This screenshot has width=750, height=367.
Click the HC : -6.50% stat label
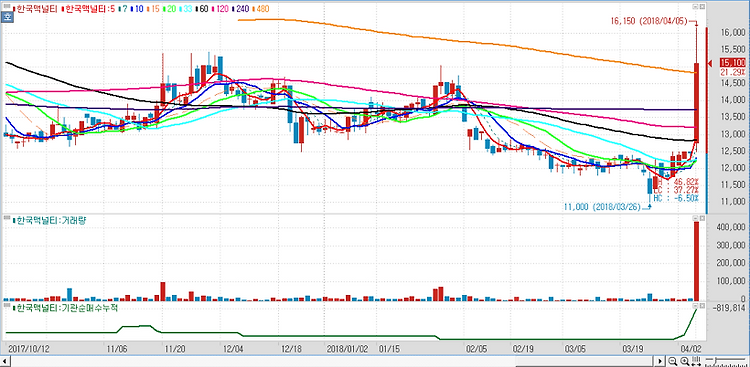coord(676,198)
